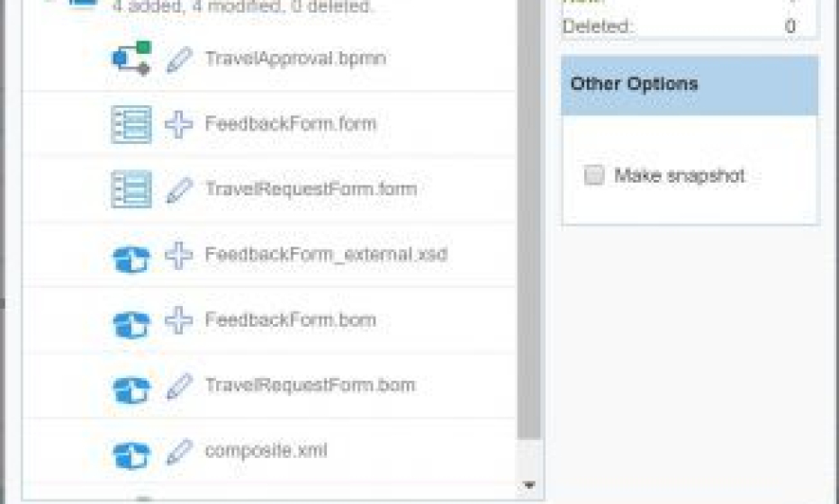Click the blue box icon beside composite.xml
Viewport: 839px width, 504px height.
pyautogui.click(x=131, y=454)
